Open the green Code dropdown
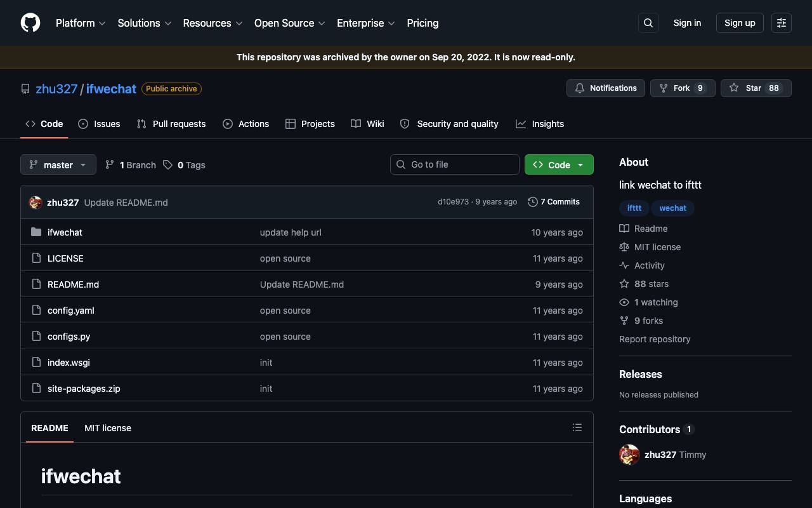Image resolution: width=812 pixels, height=508 pixels. point(559,164)
